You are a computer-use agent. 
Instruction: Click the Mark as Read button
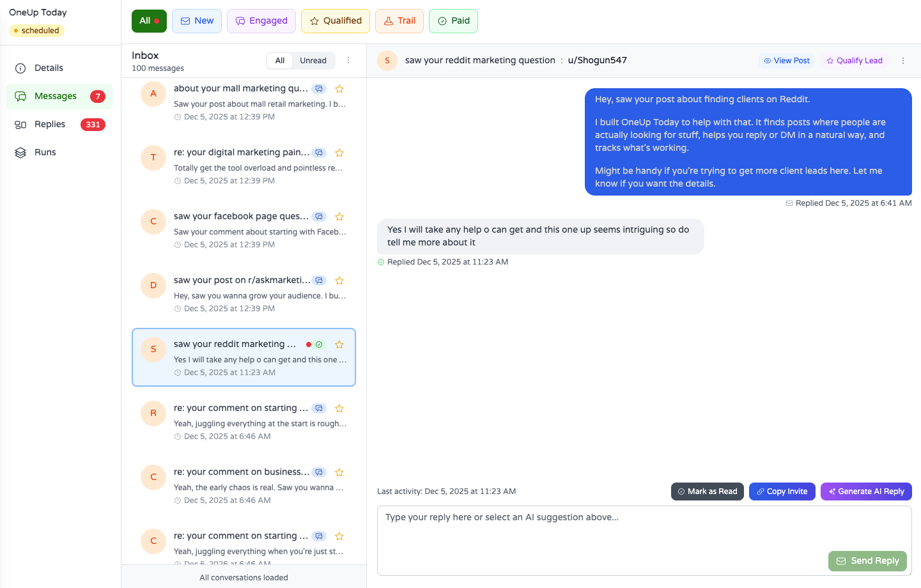point(707,491)
